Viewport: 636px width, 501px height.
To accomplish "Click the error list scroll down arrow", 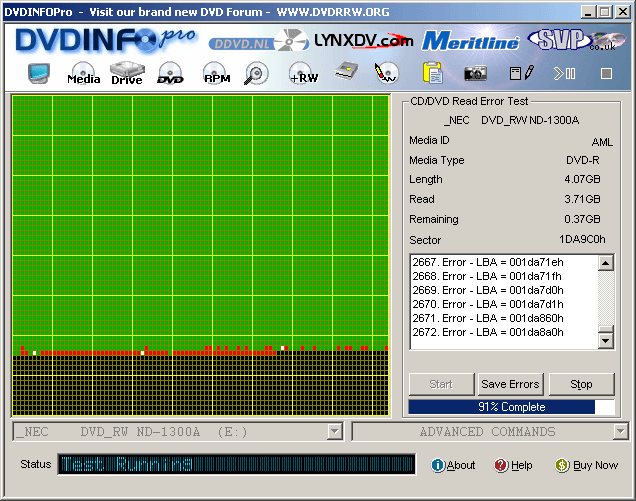I will pos(606,341).
